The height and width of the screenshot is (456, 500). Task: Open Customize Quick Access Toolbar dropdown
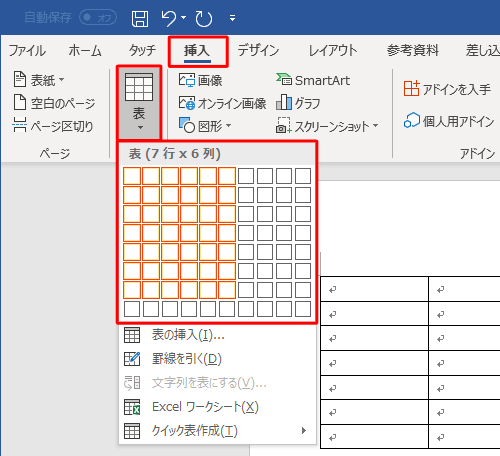(232, 18)
